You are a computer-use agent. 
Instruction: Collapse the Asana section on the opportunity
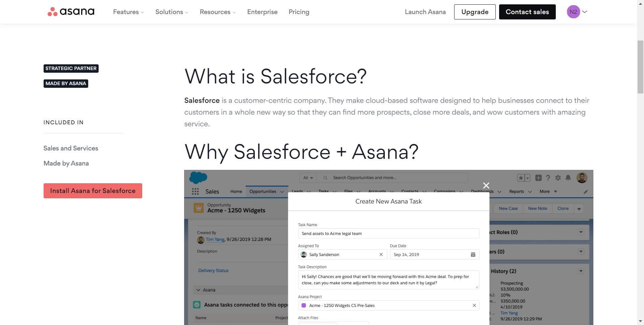click(x=199, y=289)
